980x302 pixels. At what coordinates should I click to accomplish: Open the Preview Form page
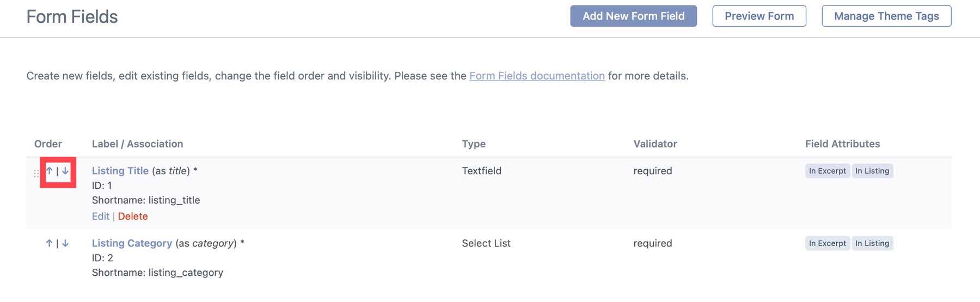759,16
